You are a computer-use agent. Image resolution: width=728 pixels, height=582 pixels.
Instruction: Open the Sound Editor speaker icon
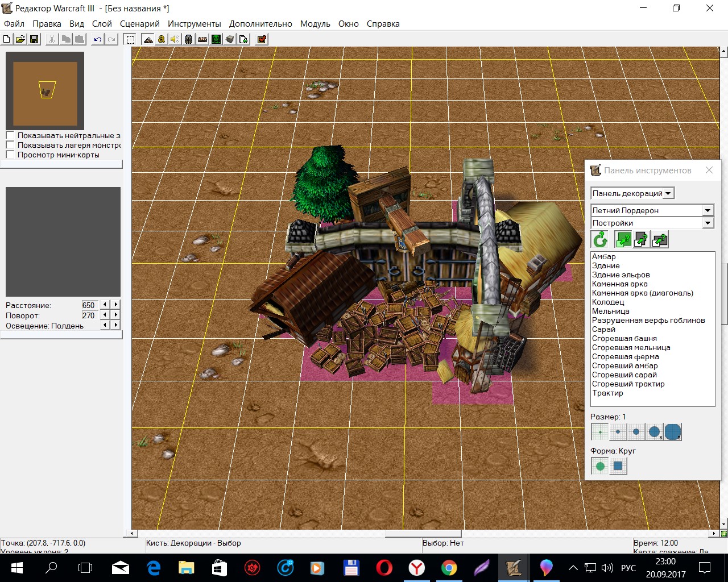point(175,39)
